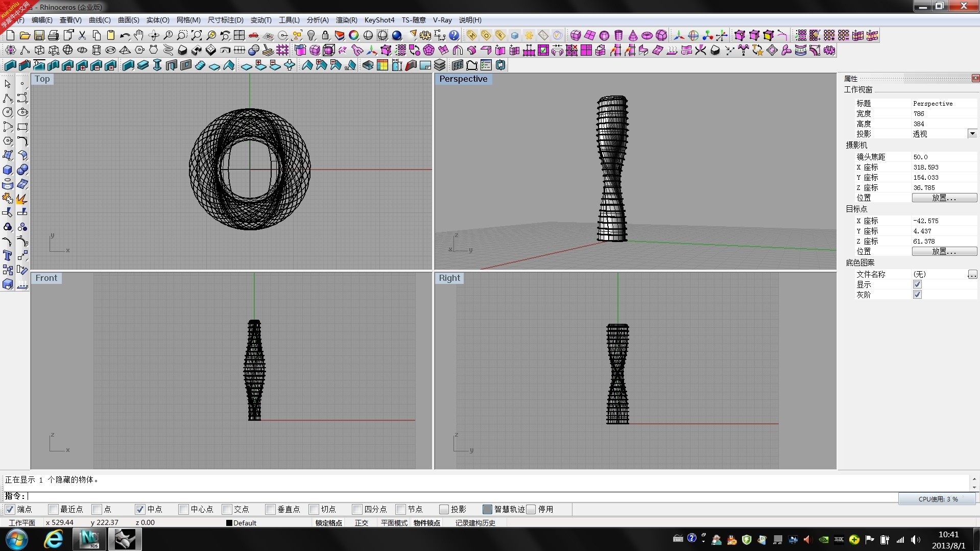The width and height of the screenshot is (980, 551).
Task: Click the Print icon in toolbar
Action: coord(53,35)
